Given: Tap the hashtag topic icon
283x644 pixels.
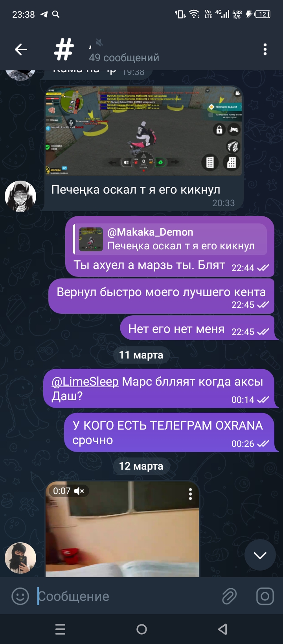Looking at the screenshot, I should (64, 49).
